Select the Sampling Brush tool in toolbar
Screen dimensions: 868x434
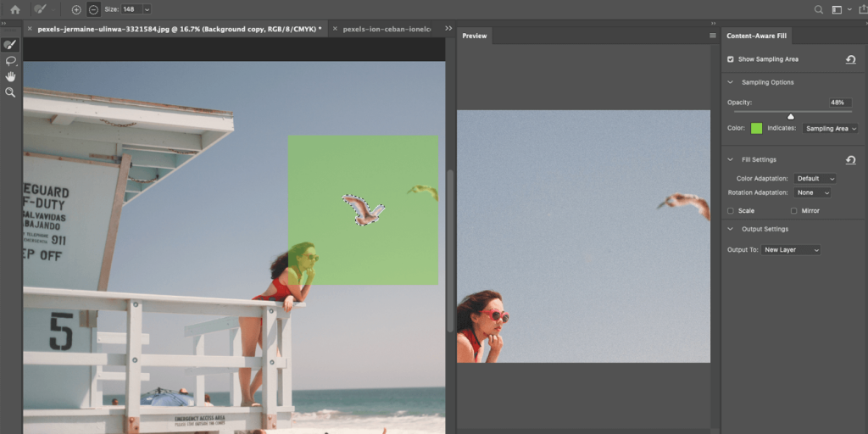10,45
